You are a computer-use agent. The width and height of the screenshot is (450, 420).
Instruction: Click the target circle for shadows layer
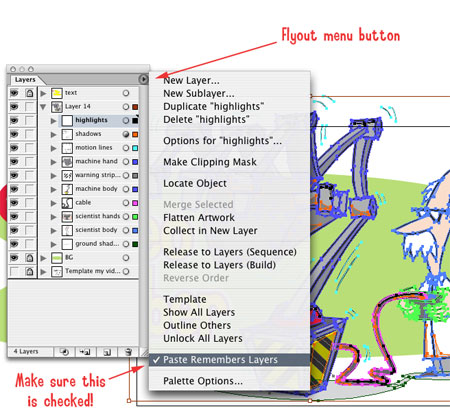[x=126, y=134]
